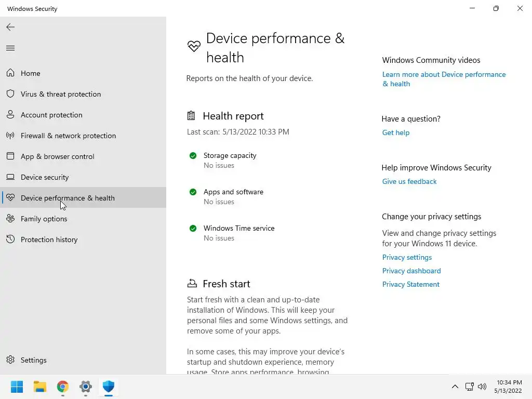Image resolution: width=532 pixels, height=399 pixels.
Task: Open Virus & threat protection page
Action: tap(83, 94)
